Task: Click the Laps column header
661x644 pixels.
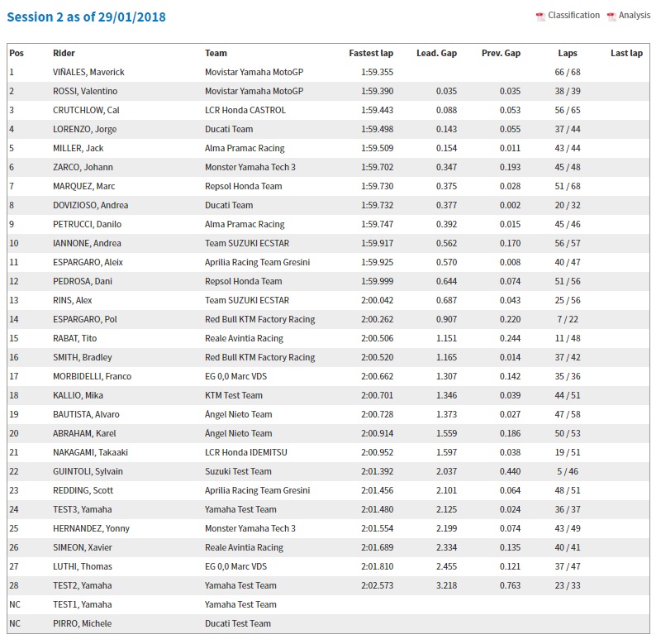Action: (568, 53)
